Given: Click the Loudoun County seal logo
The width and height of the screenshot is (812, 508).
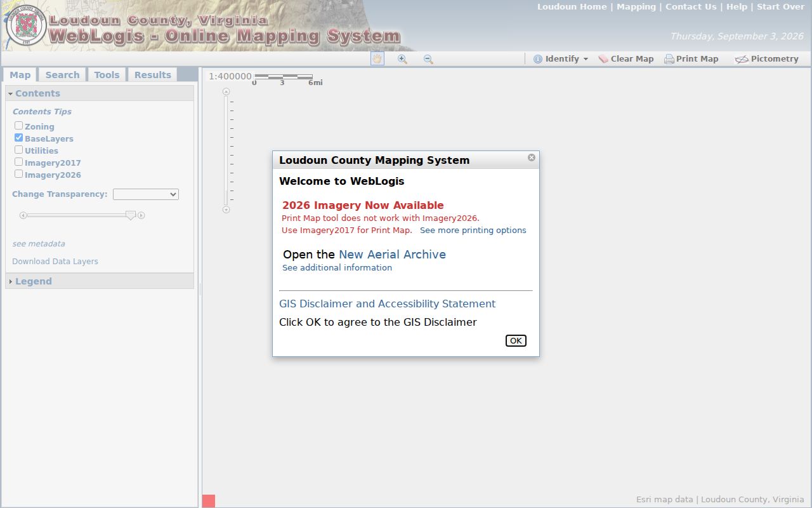Looking at the screenshot, I should click(x=26, y=25).
